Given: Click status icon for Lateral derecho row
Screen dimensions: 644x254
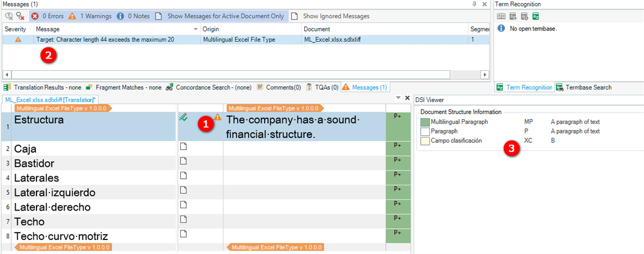Looking at the screenshot, I should (x=183, y=204).
